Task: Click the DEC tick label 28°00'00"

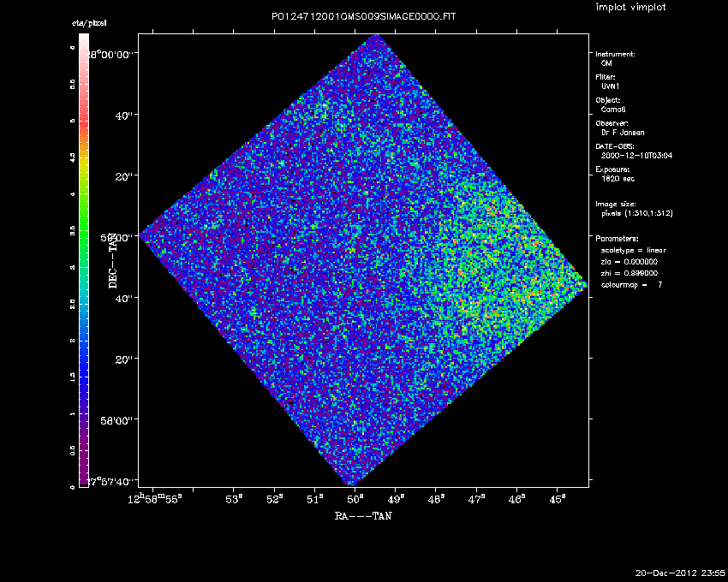Action: pyautogui.click(x=113, y=55)
